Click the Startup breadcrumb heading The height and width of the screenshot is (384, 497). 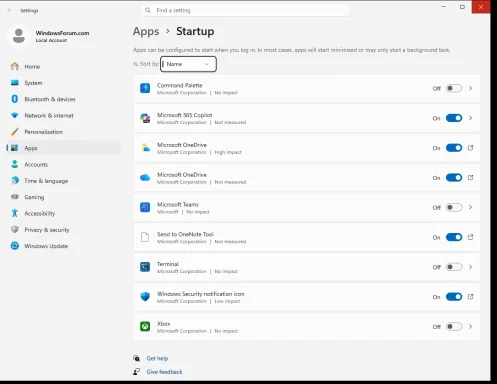195,31
